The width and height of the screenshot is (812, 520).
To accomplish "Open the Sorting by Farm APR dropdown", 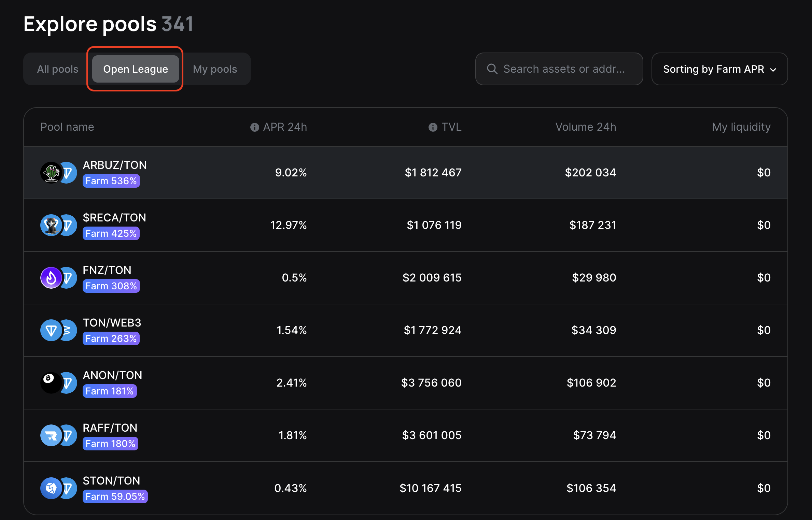I will click(719, 69).
